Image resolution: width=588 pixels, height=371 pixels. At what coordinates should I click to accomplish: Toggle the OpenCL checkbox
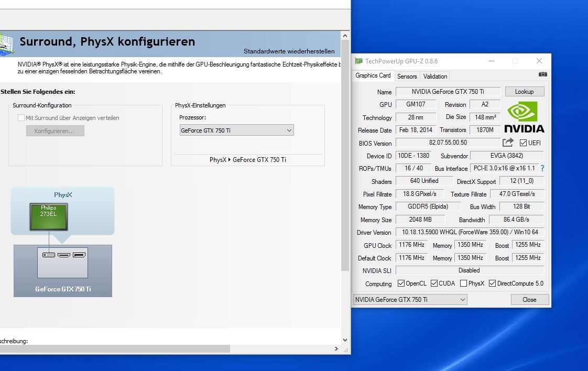click(x=401, y=283)
